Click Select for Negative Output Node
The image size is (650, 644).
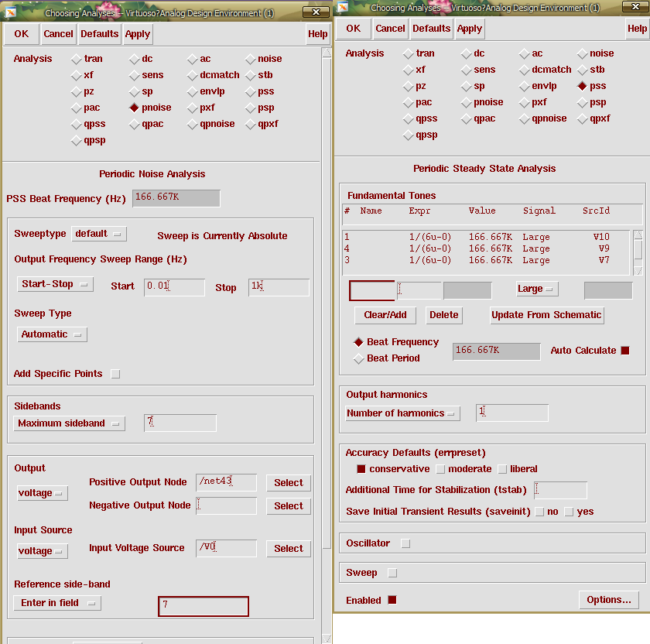click(x=289, y=506)
